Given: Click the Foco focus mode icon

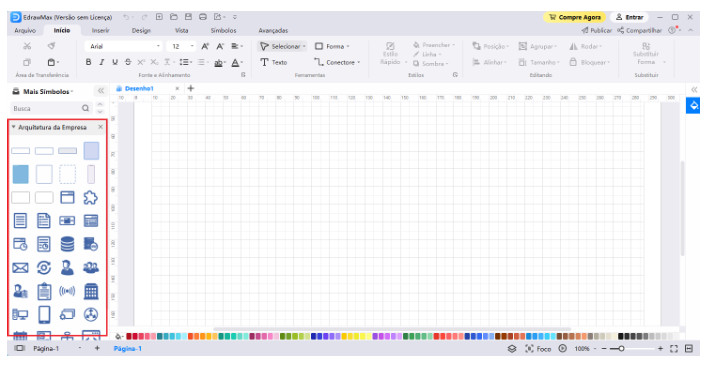Looking at the screenshot, I should point(529,348).
